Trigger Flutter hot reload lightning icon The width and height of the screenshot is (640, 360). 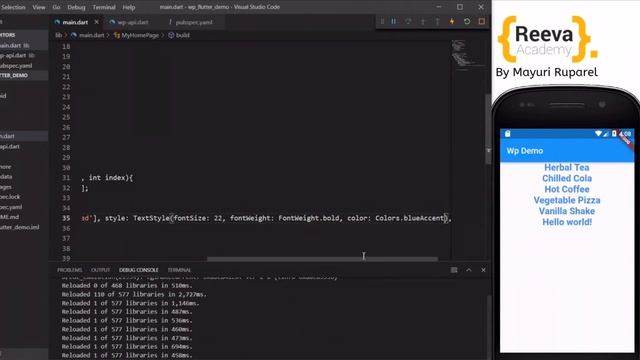(x=452, y=21)
